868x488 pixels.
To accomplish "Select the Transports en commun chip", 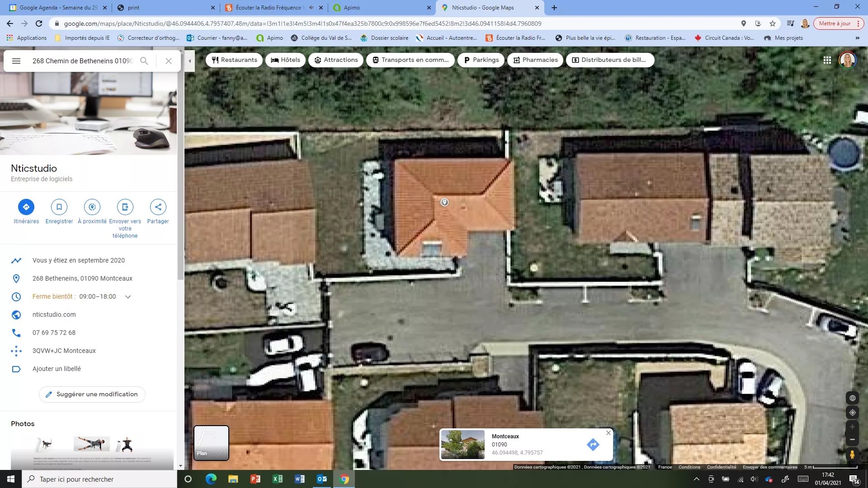I will pos(410,60).
